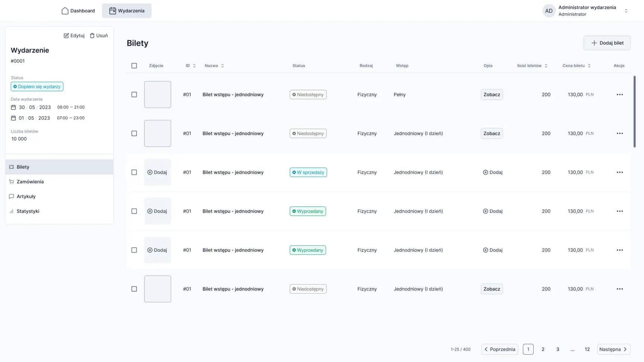This screenshot has width=644, height=362.
Task: Expand the Administrator wydarzenia account menu
Action: pos(626,11)
